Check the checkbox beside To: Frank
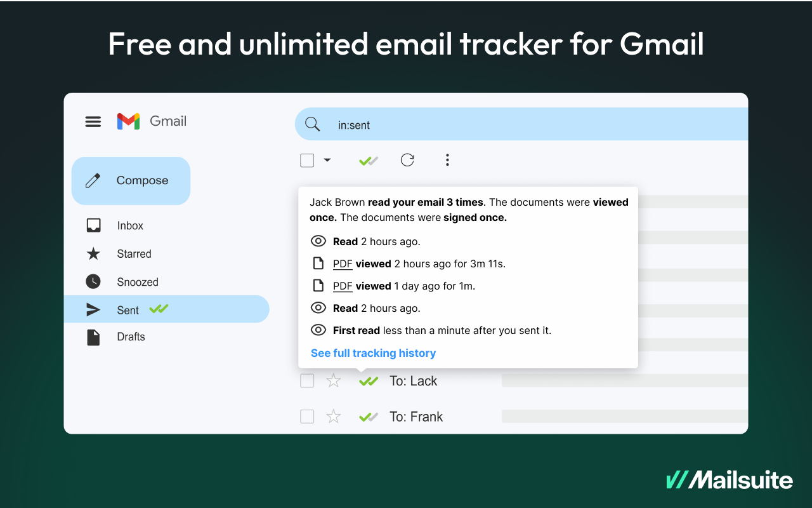812x508 pixels. click(307, 417)
